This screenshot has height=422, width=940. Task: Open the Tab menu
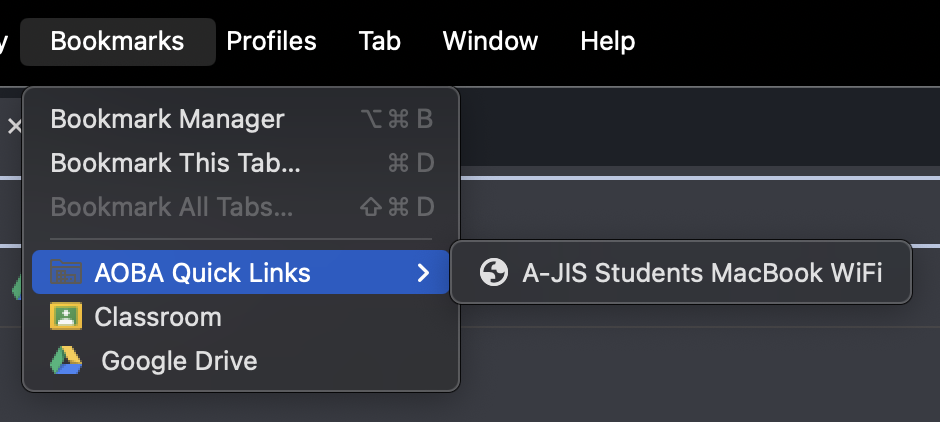point(379,41)
